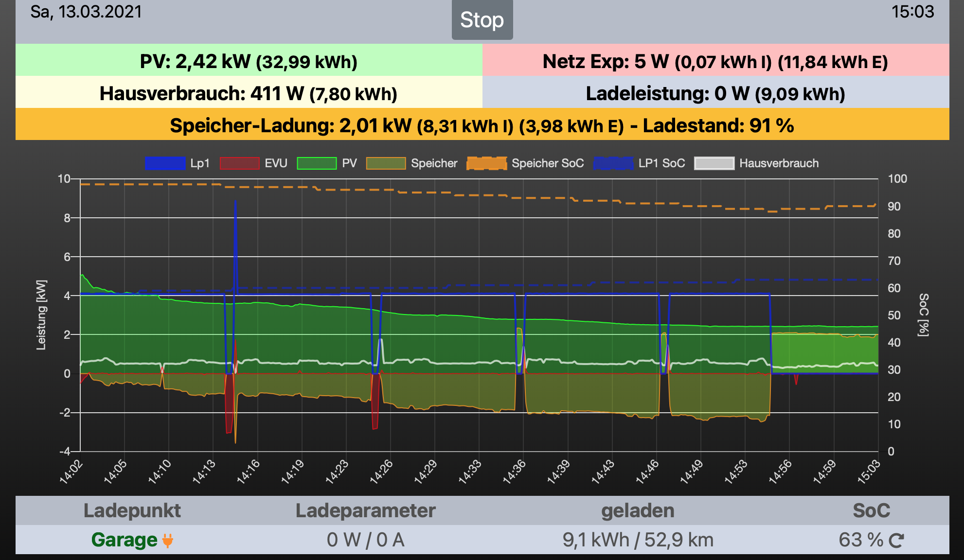This screenshot has height=560, width=964.
Task: Toggle Speicher SoC dashed legend entry
Action: (x=486, y=163)
